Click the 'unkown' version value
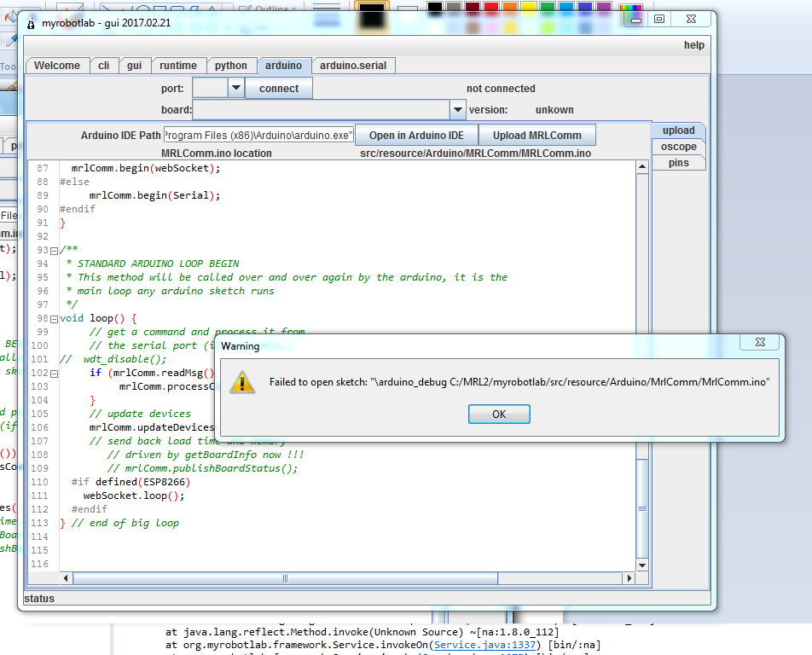Viewport: 812px width, 655px height. click(554, 110)
